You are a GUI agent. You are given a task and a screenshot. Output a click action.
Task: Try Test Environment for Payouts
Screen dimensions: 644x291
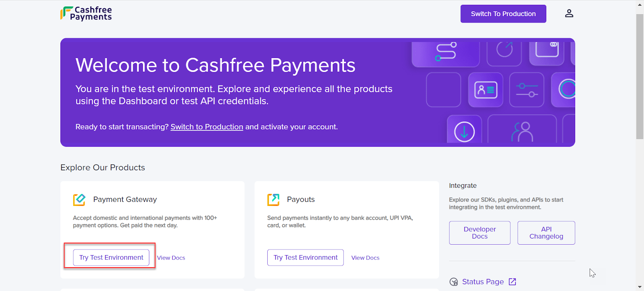point(305,258)
